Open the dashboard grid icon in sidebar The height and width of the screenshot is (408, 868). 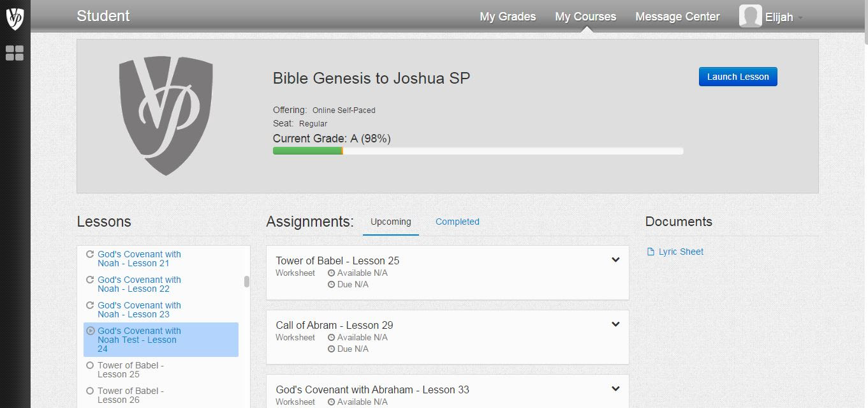point(15,53)
